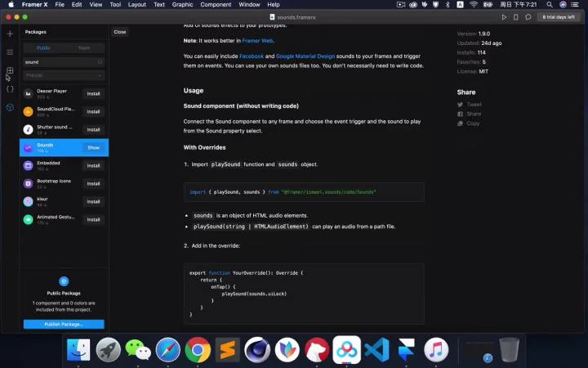Viewport: 588px width, 368px height.
Task: Open the Facebook link
Action: [x=252, y=56]
